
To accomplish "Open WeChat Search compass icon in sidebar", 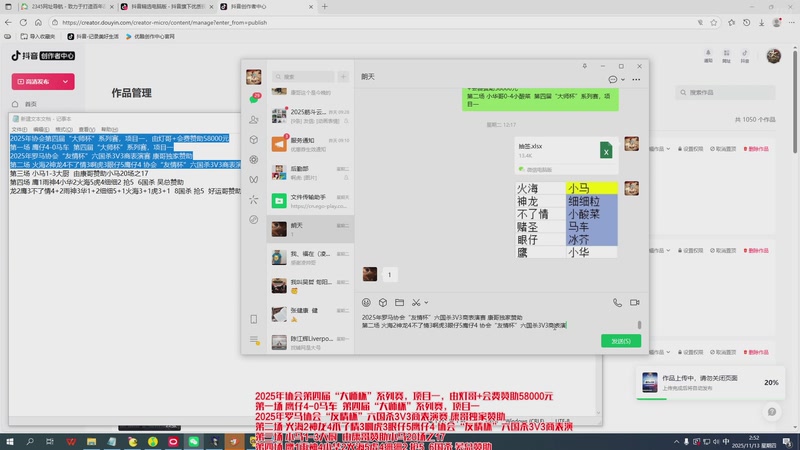I will pos(254,219).
